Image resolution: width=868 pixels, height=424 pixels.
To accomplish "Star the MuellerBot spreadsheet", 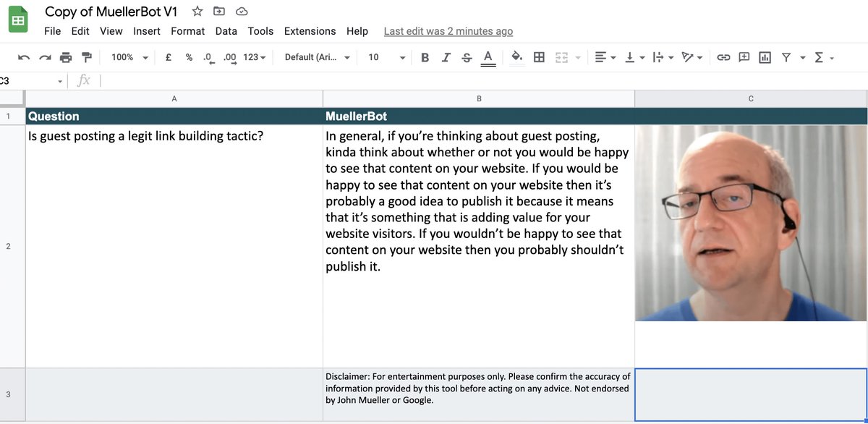I will [x=197, y=11].
